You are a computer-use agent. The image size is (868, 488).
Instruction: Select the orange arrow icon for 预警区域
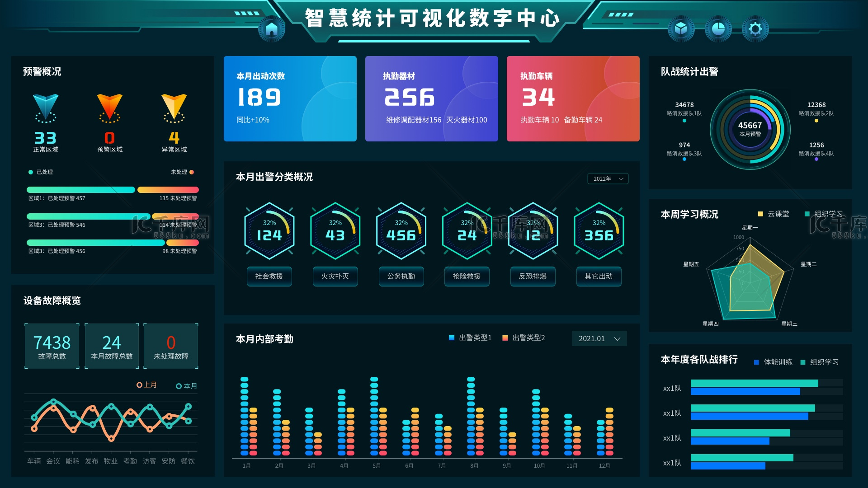110,108
